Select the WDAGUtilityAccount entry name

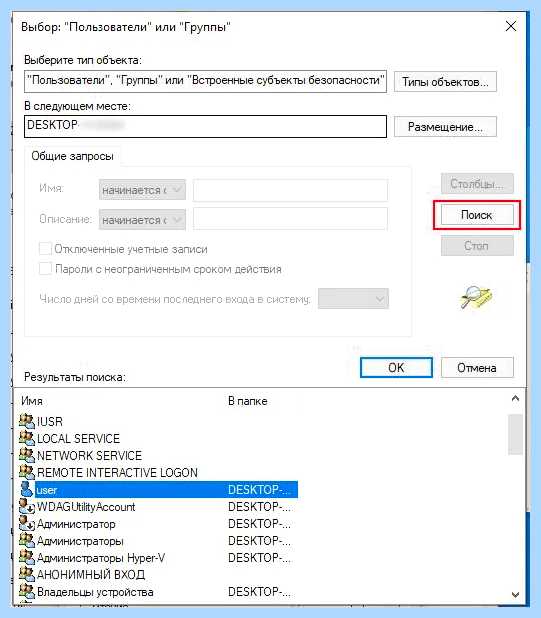[x=86, y=506]
